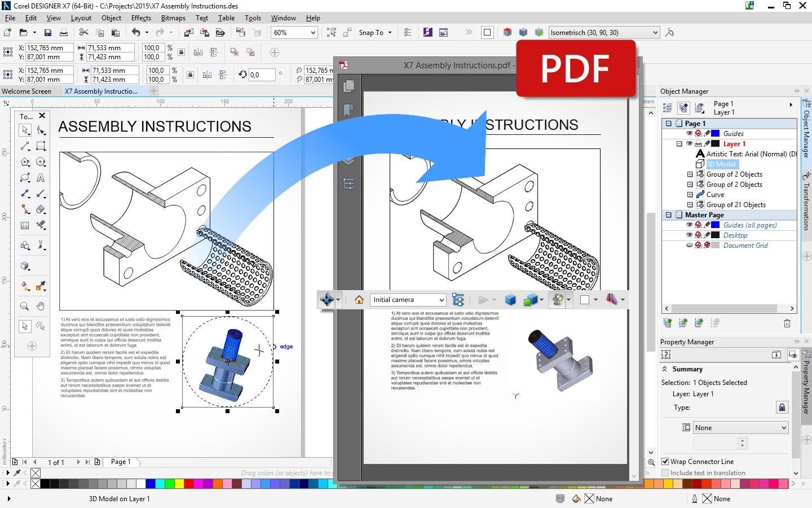Collapse the Page 1 tree node
Screen dimensions: 812x508
click(x=669, y=123)
